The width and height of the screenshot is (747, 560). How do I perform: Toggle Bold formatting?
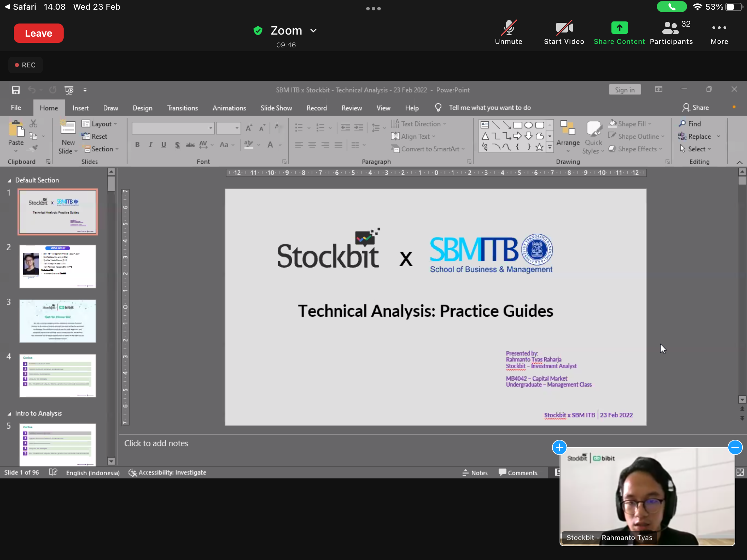[137, 145]
